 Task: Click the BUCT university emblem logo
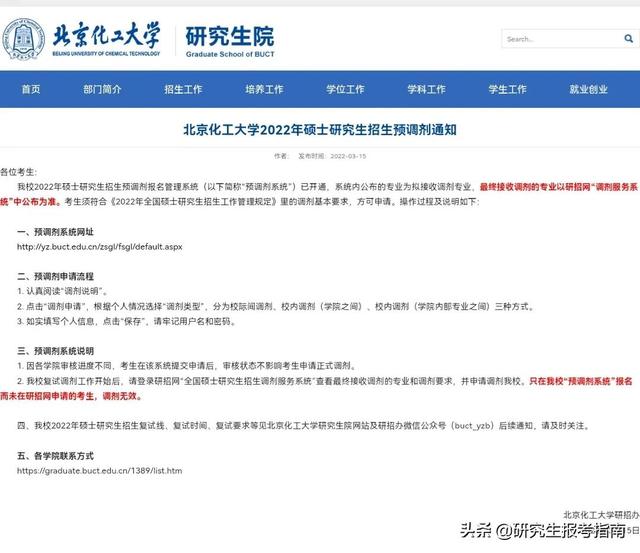tap(23, 39)
